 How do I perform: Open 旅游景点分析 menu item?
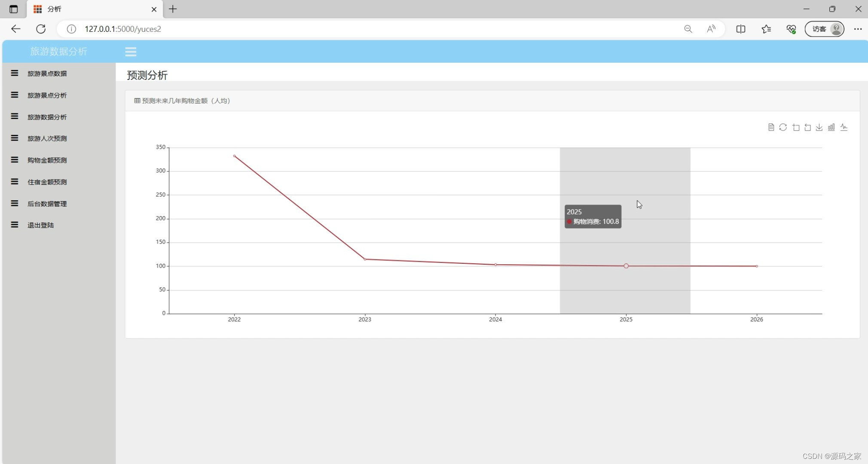click(x=47, y=95)
